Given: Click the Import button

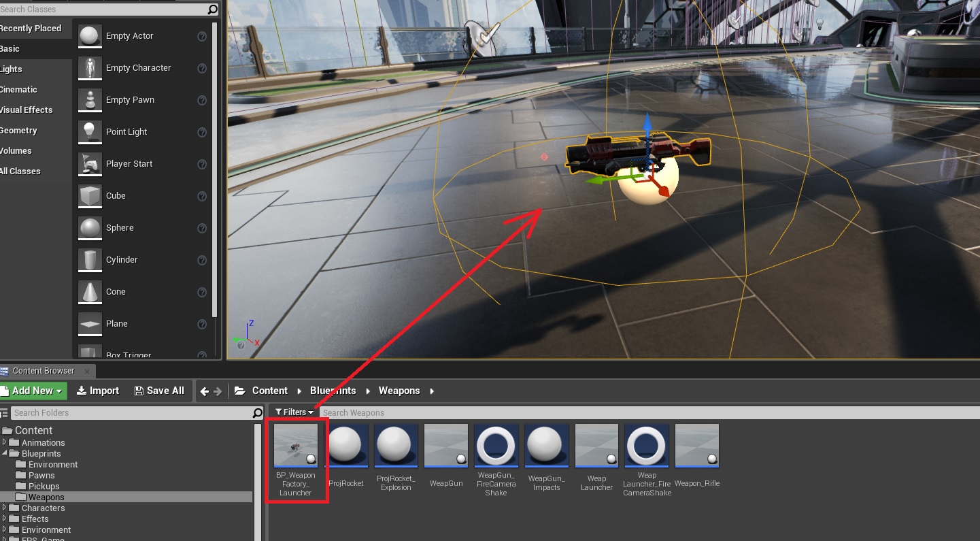Looking at the screenshot, I should point(98,391).
